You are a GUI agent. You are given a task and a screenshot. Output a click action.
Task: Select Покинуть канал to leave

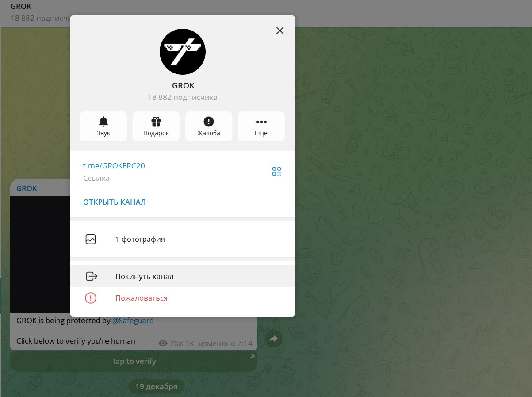click(183, 276)
